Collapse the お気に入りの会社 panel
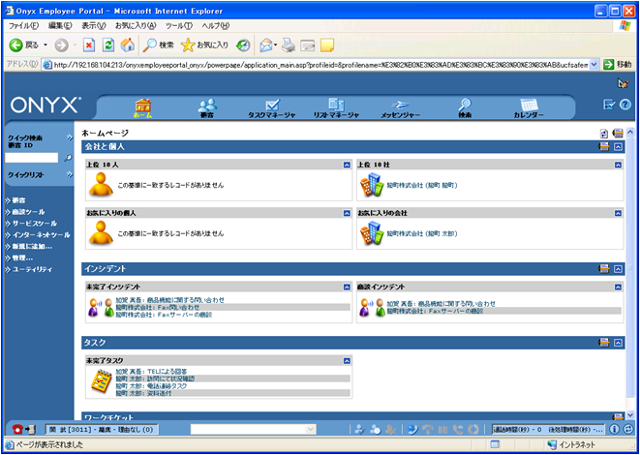This screenshot has width=640, height=455. tap(618, 213)
